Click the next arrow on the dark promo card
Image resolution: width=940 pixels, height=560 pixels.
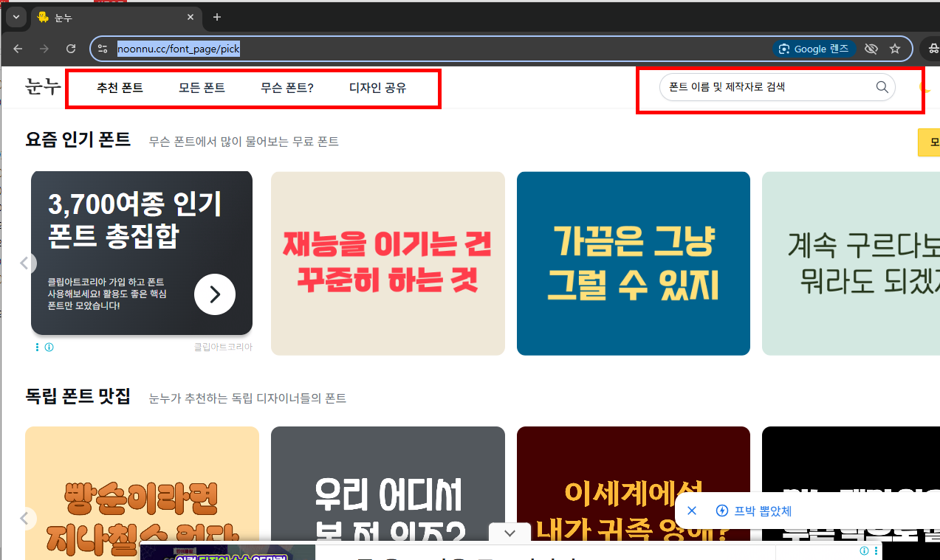coord(214,294)
